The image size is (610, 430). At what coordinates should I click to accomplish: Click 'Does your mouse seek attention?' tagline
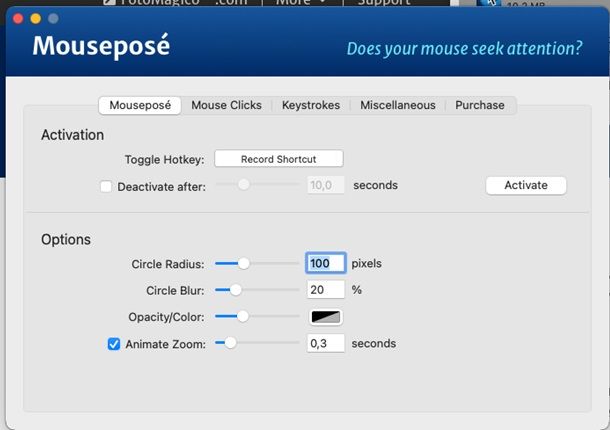(465, 49)
